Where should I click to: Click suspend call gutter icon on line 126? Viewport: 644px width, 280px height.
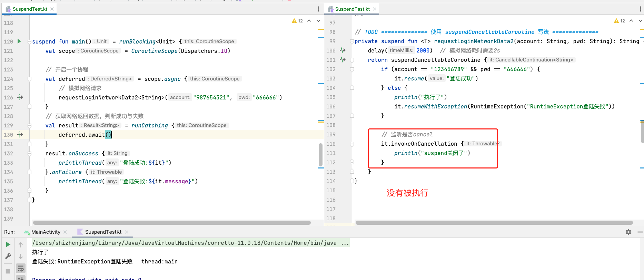[20, 97]
